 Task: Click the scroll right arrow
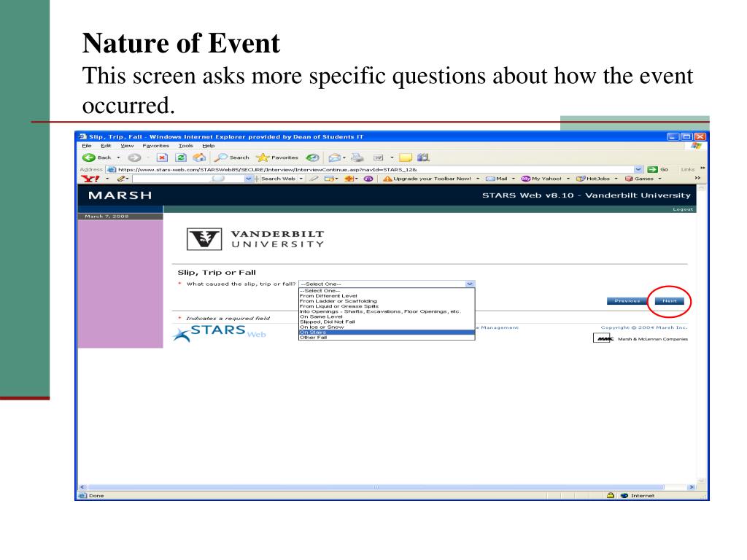click(x=692, y=487)
